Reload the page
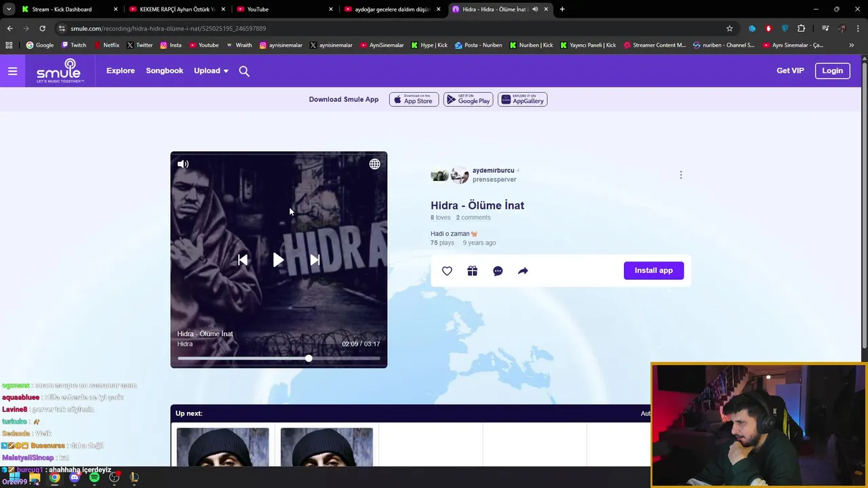 pos(42,28)
